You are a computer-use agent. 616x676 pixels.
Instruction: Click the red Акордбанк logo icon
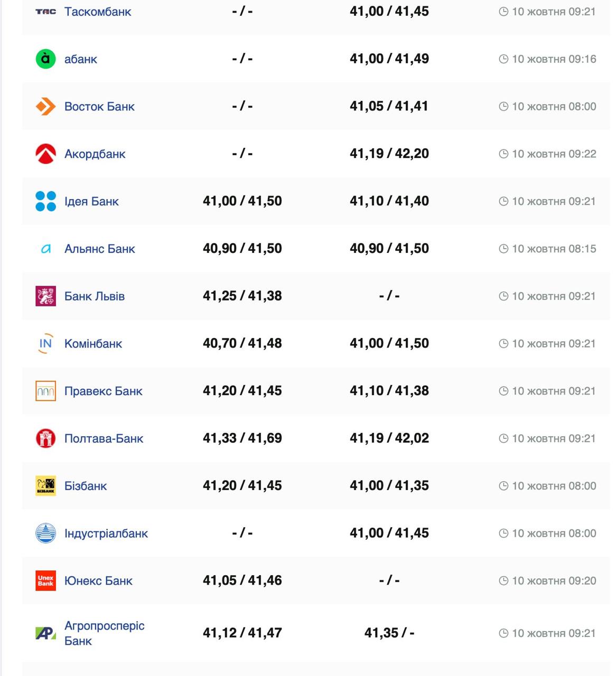click(45, 154)
